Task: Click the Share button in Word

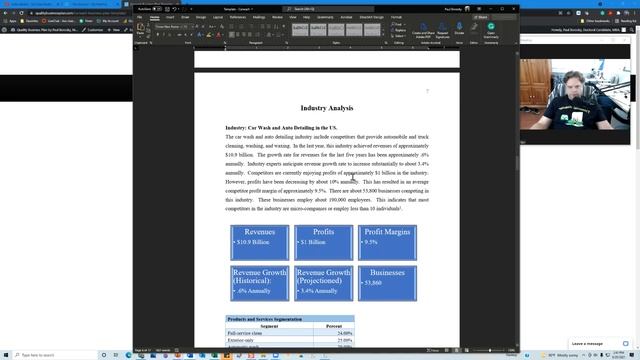Action: pos(481,17)
